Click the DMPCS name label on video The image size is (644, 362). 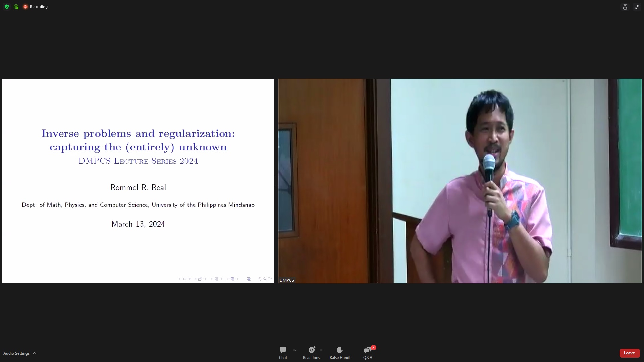click(x=287, y=280)
